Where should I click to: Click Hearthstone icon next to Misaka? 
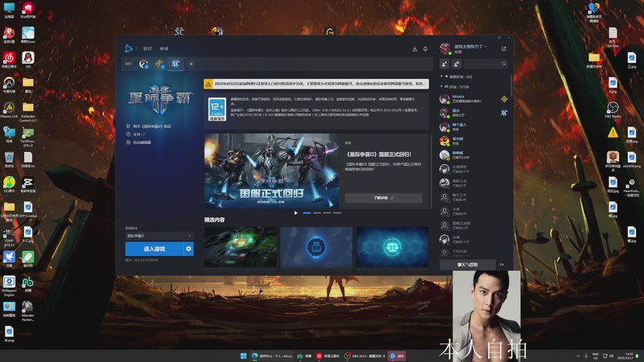point(504,99)
